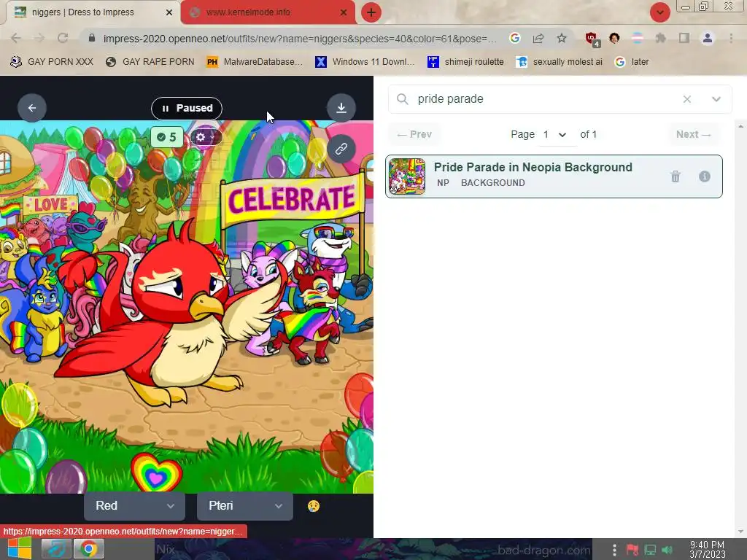Click the browser Forward arrow
747x560 pixels.
(x=39, y=38)
